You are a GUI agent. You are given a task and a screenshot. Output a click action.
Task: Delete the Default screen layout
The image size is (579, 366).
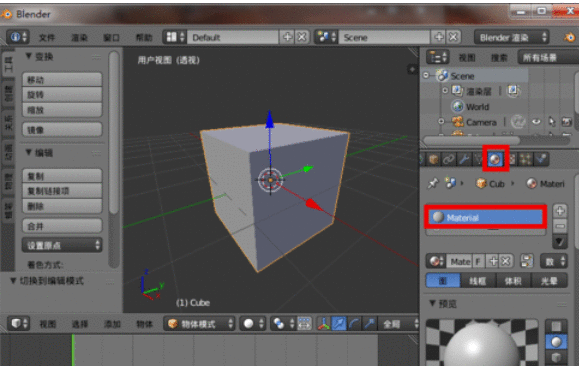302,37
